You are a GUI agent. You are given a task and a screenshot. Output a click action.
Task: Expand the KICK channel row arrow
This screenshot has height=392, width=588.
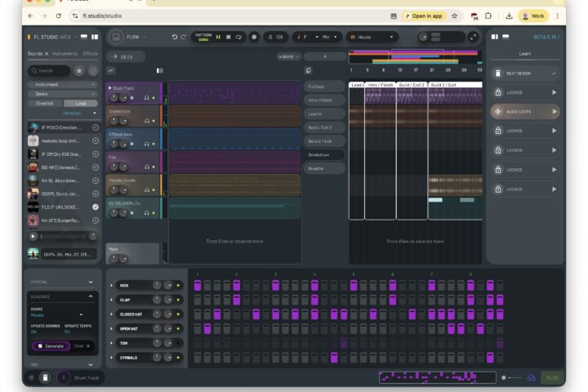tap(111, 286)
